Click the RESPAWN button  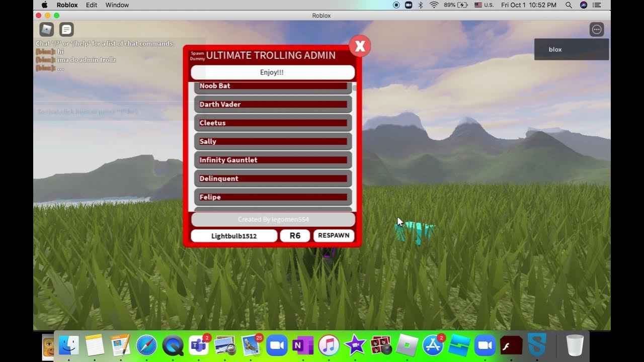point(334,236)
